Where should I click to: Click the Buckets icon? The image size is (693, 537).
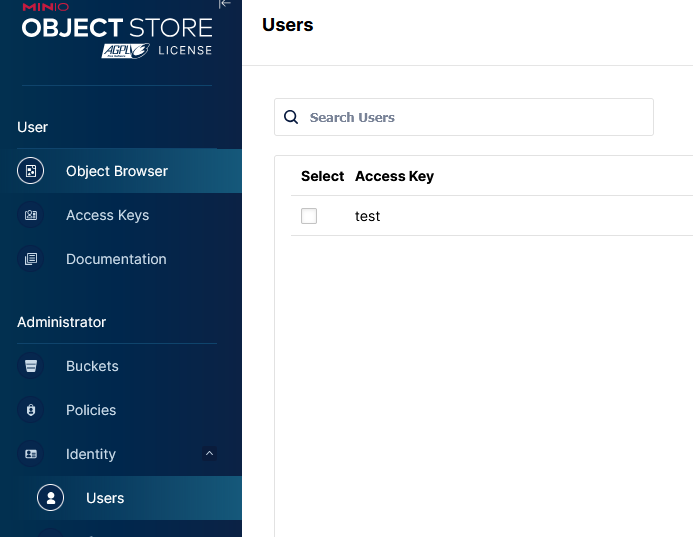[31, 366]
